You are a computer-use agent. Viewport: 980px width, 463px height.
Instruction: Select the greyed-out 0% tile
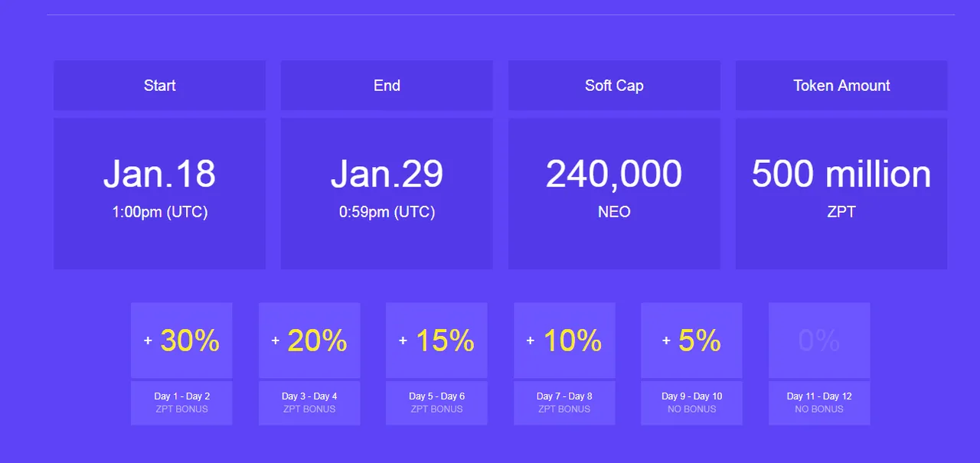[x=819, y=341]
